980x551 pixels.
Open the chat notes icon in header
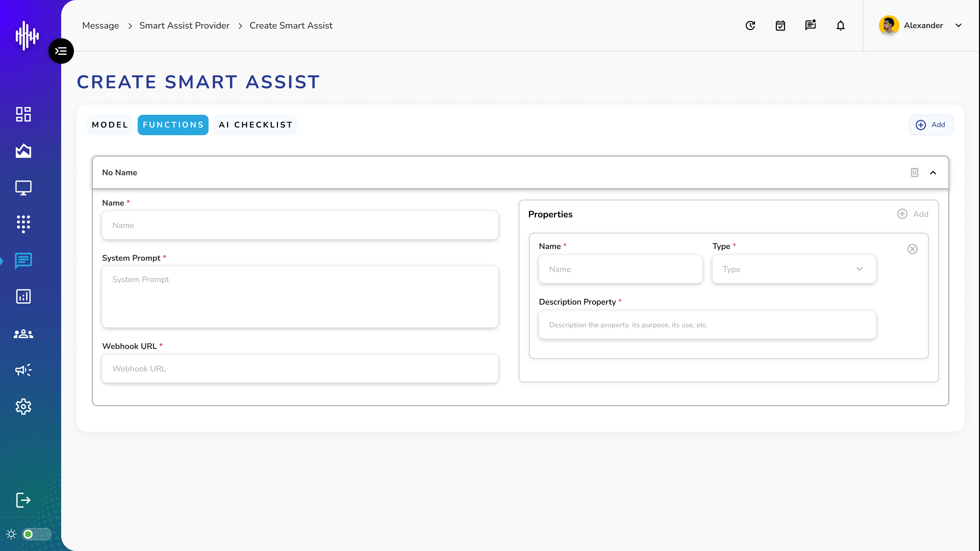pyautogui.click(x=810, y=25)
